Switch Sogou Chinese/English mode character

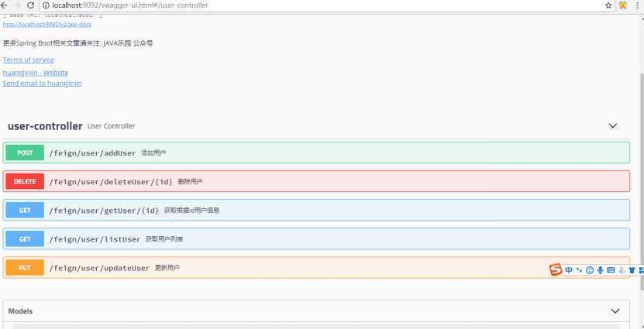tap(569, 270)
